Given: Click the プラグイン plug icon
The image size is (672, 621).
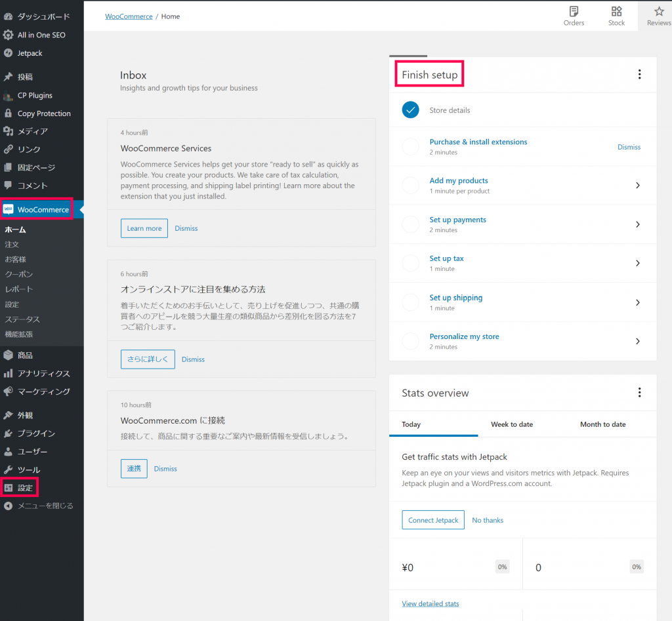Looking at the screenshot, I should [8, 433].
